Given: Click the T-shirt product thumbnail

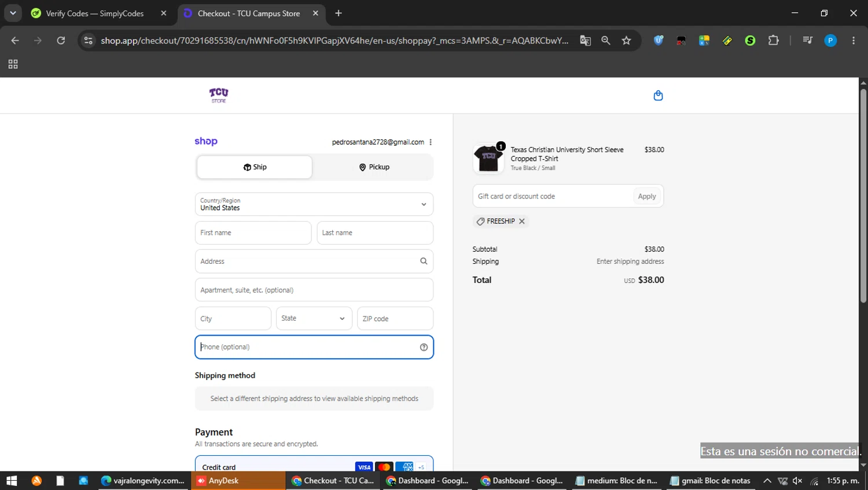Looking at the screenshot, I should [x=488, y=159].
